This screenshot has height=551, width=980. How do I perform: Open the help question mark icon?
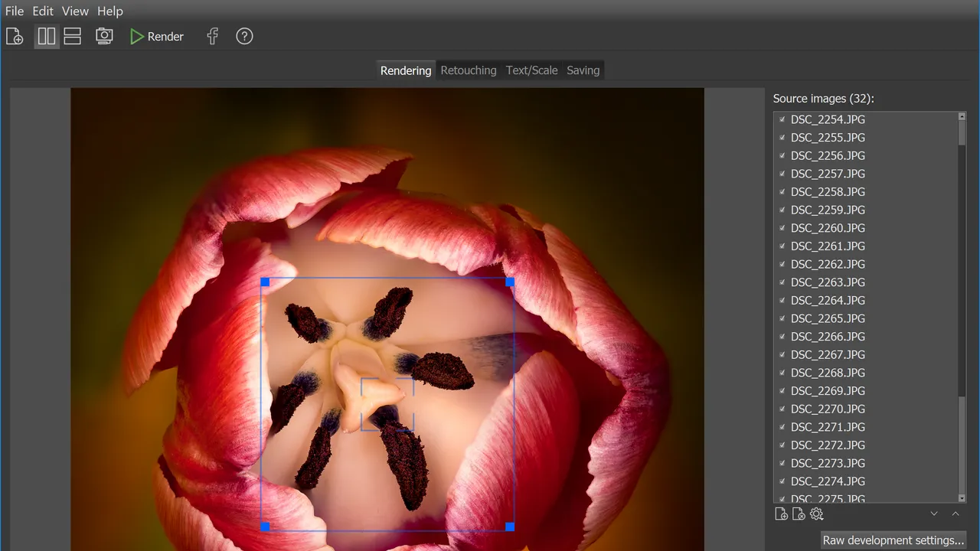coord(244,36)
